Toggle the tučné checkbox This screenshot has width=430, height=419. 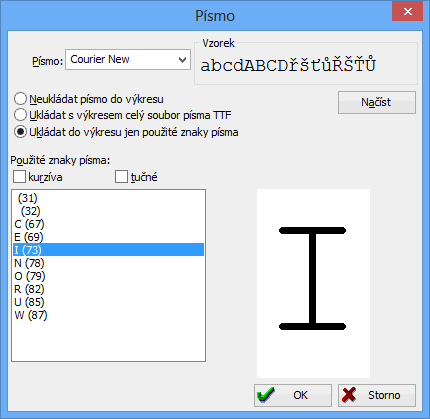121,177
